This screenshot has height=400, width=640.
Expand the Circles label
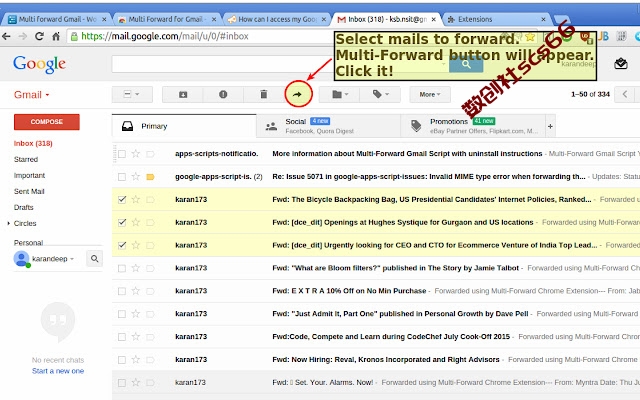click(9, 223)
